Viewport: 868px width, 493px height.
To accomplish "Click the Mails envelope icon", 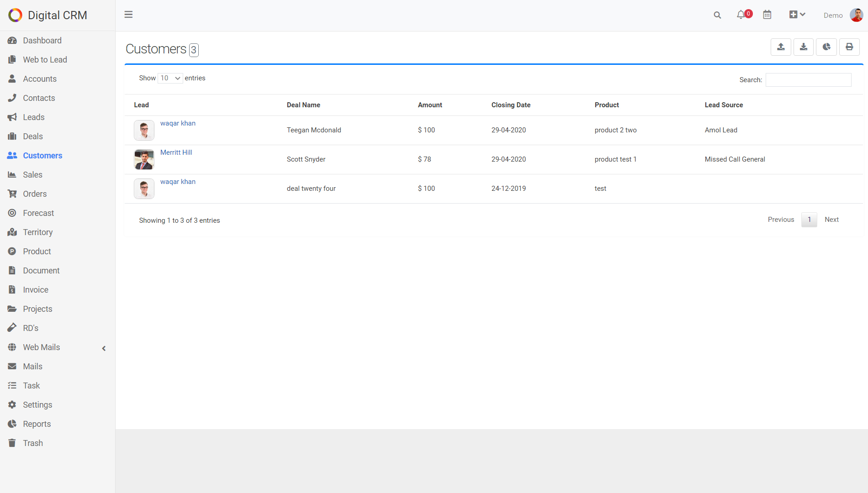I will point(12,367).
